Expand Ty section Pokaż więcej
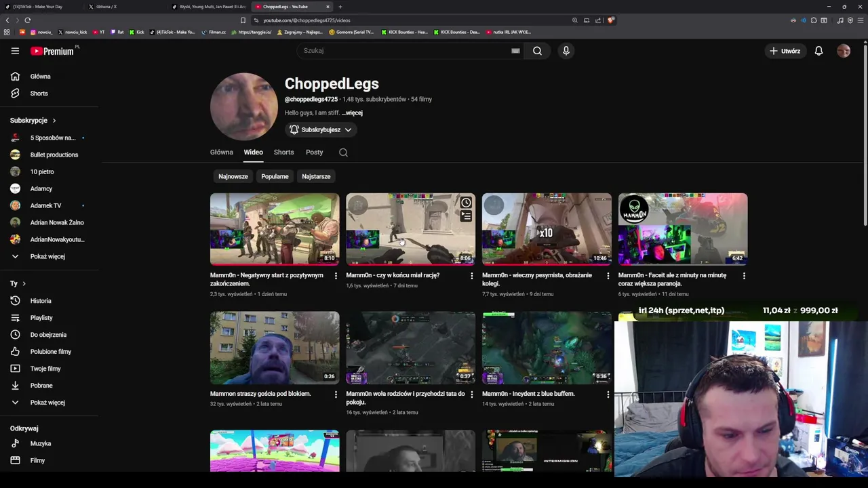This screenshot has width=868, height=488. click(49, 403)
